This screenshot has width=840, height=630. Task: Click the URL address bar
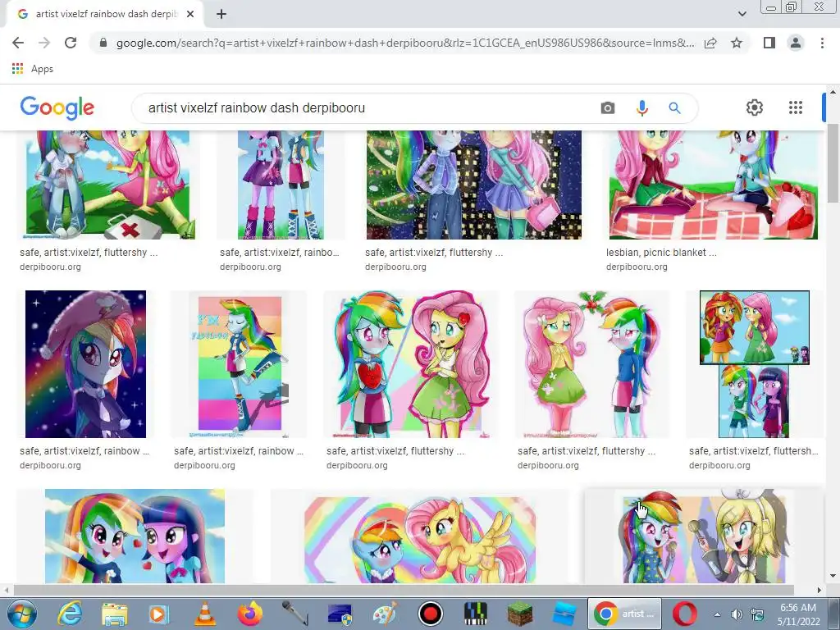[x=405, y=43]
